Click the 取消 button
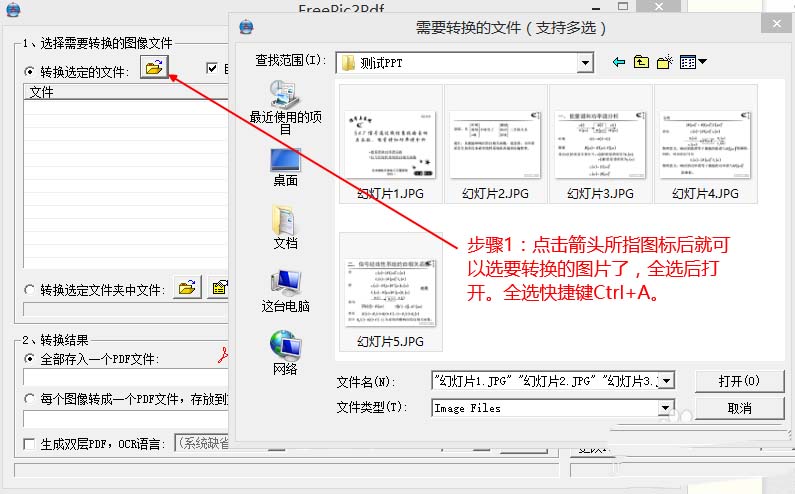The height and width of the screenshot is (494, 795). [x=739, y=408]
